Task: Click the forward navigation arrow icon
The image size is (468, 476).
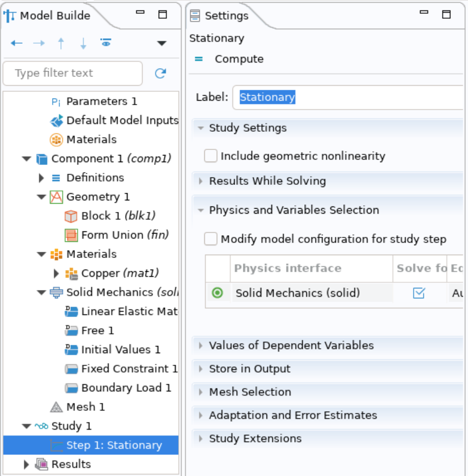Action: pyautogui.click(x=38, y=43)
